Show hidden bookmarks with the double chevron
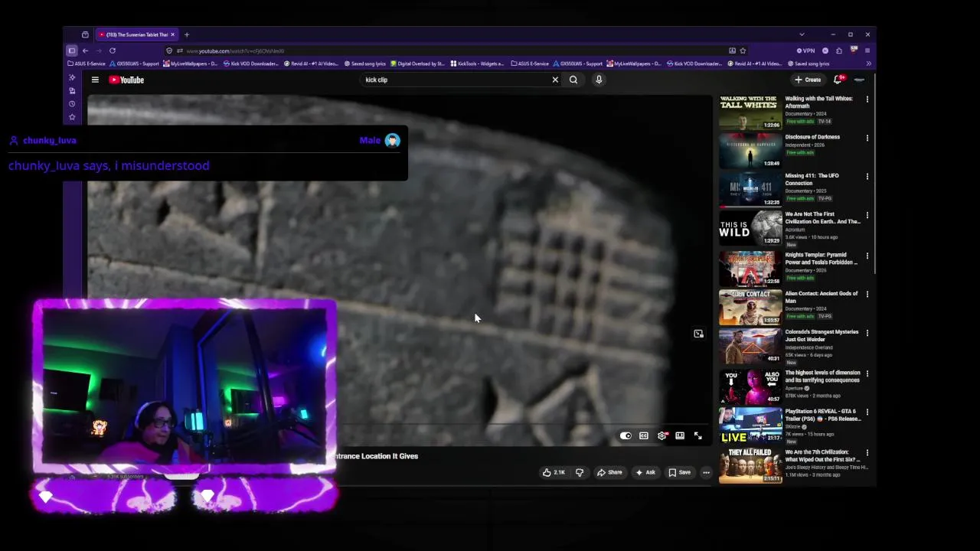Screen dimensions: 980x551 (868, 64)
